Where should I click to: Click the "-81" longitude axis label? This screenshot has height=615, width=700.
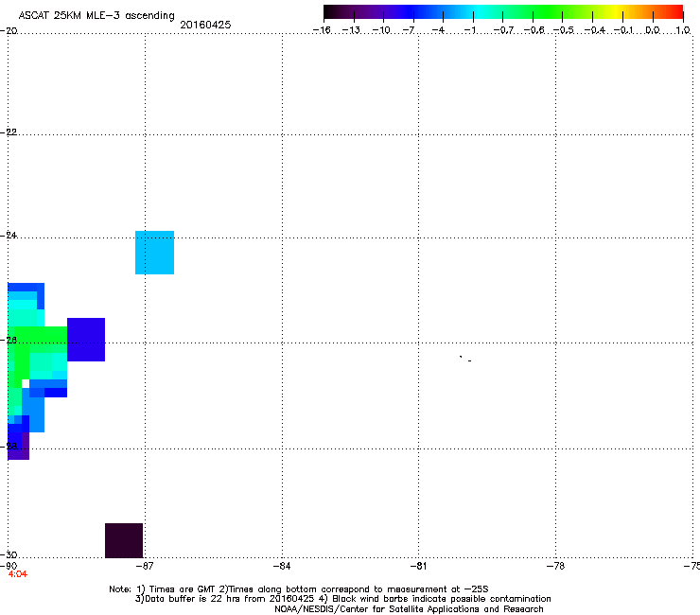tap(418, 567)
